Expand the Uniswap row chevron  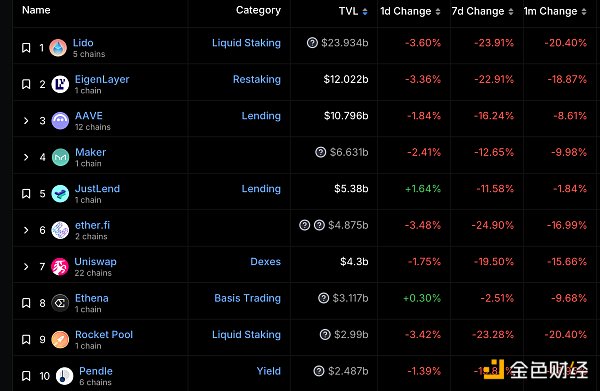tap(26, 266)
